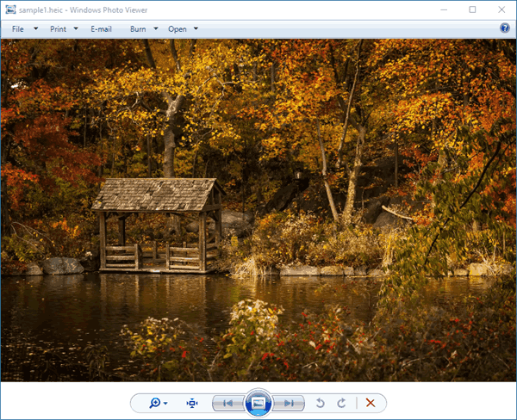Viewport: 517px width, 420px height.
Task: Open the Open menu
Action: coord(178,29)
